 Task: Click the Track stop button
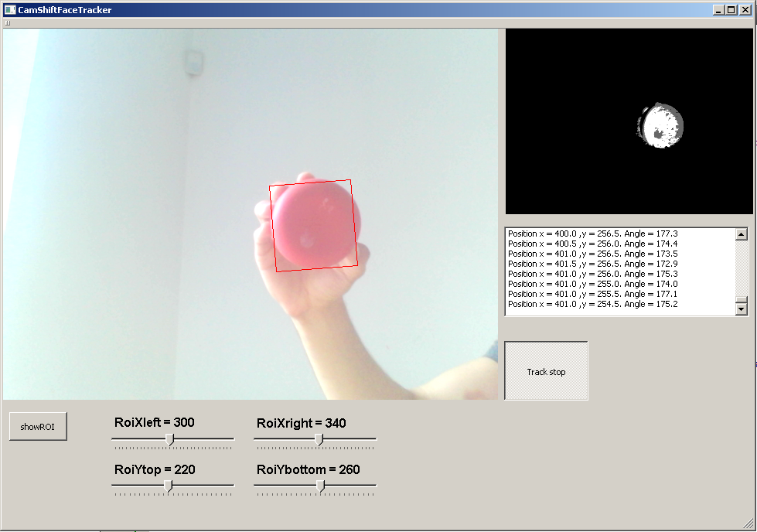[546, 370]
